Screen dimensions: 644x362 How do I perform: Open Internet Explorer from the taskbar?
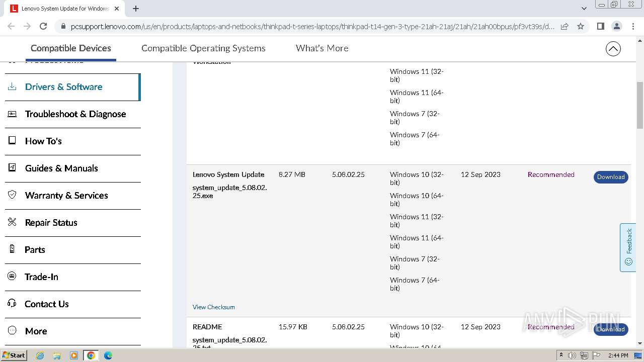pos(40,355)
